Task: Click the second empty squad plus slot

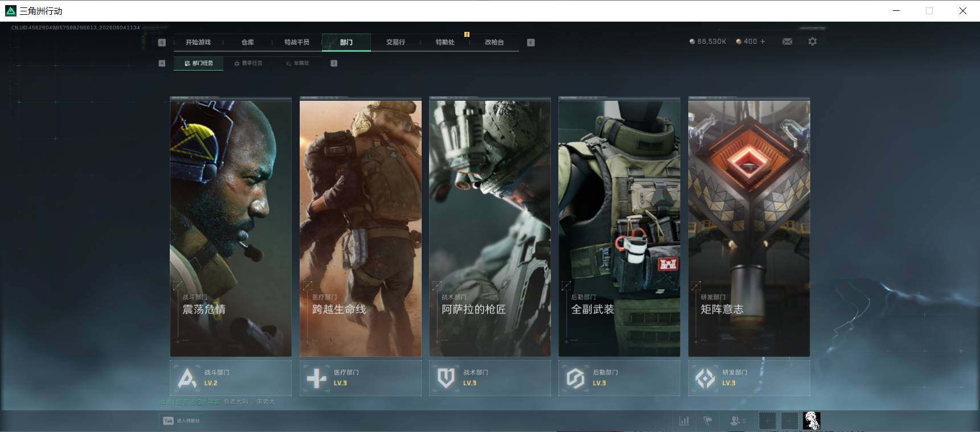Action: (789, 421)
